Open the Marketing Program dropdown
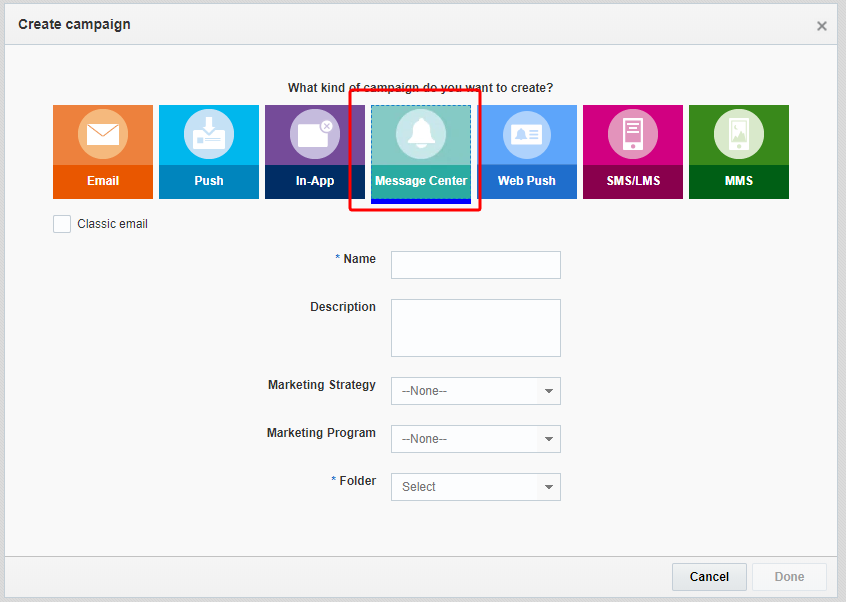 (476, 439)
